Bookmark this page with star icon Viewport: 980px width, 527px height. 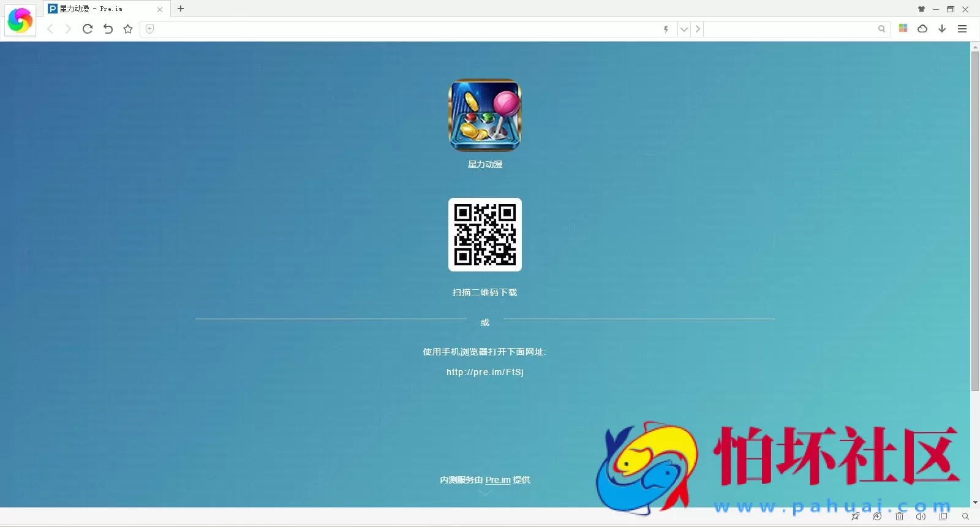point(128,29)
